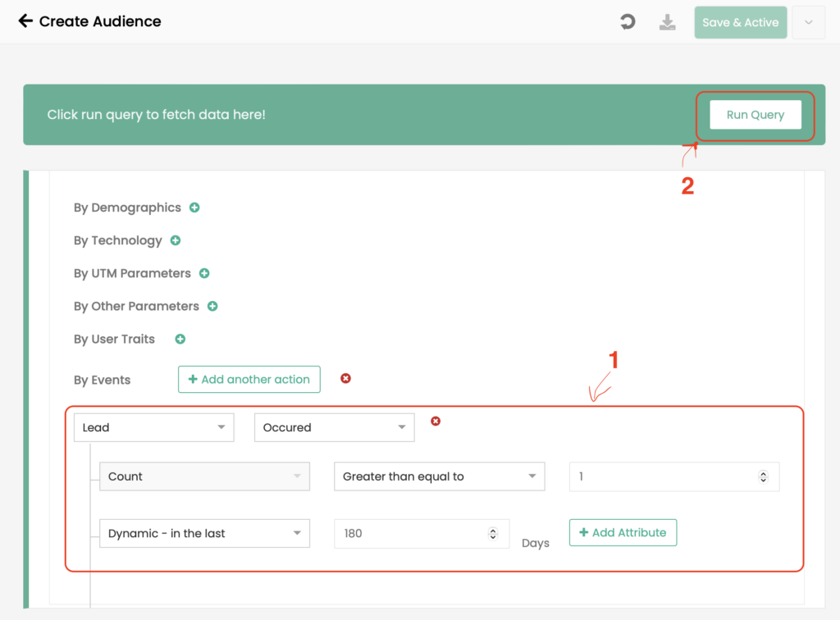Open the Lead event dropdown

point(153,427)
